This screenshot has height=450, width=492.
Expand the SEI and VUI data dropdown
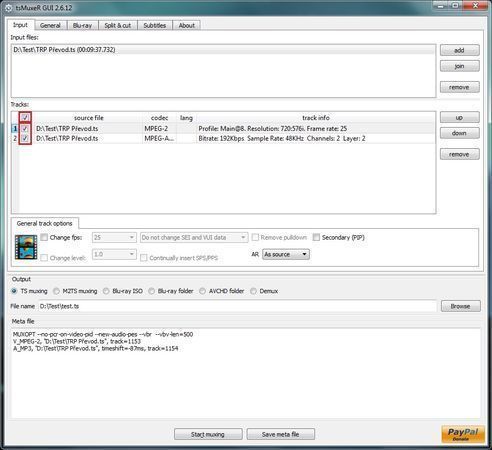pos(194,237)
